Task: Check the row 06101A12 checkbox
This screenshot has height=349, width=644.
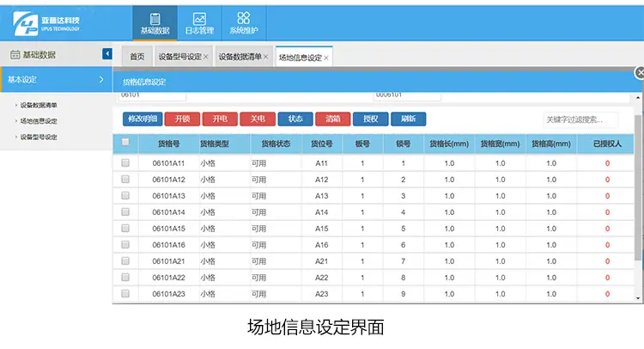Action: coord(125,179)
